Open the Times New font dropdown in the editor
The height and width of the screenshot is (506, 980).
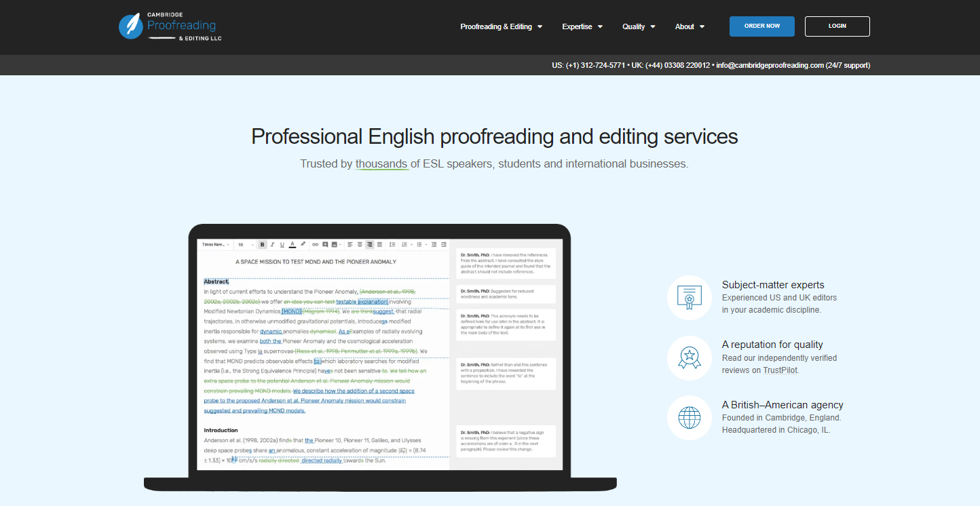(x=215, y=244)
